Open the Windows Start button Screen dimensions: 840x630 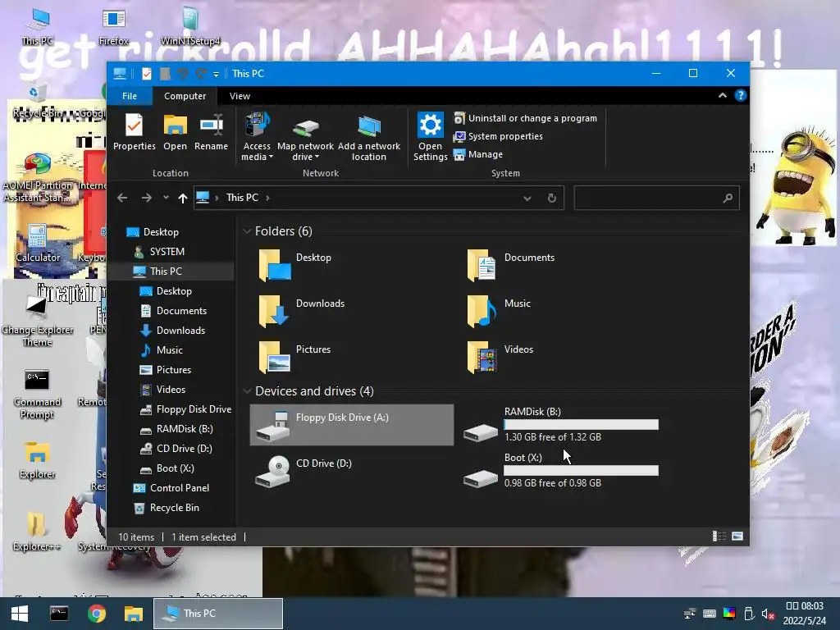coord(20,614)
